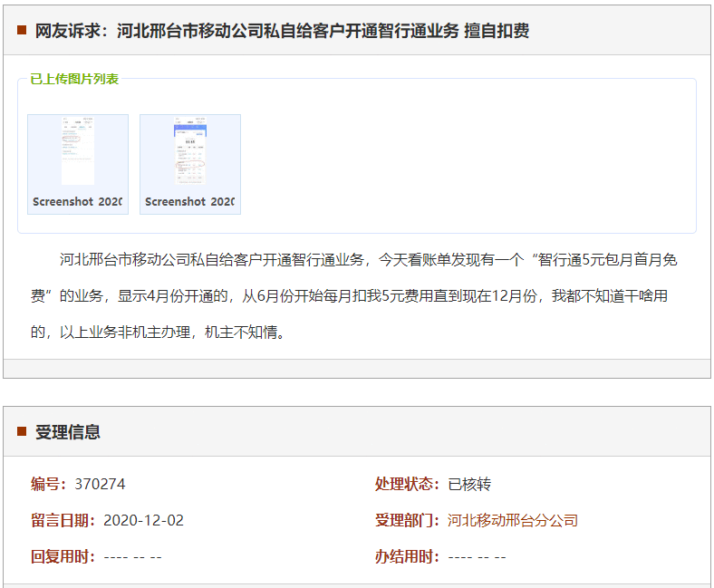Viewport: 714px width, 588px height.
Task: Click the 已核转 processing status value
Action: [x=469, y=484]
